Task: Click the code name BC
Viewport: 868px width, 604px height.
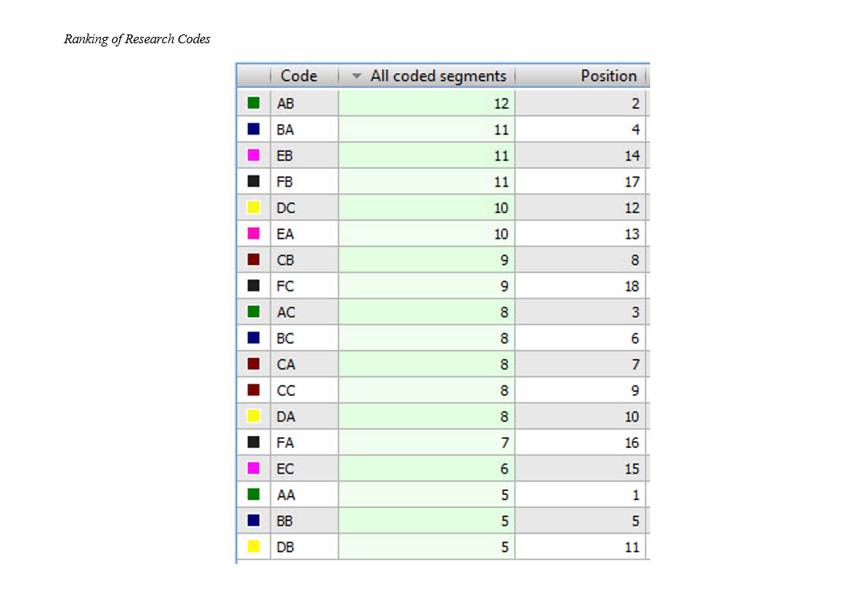Action: 286,338
